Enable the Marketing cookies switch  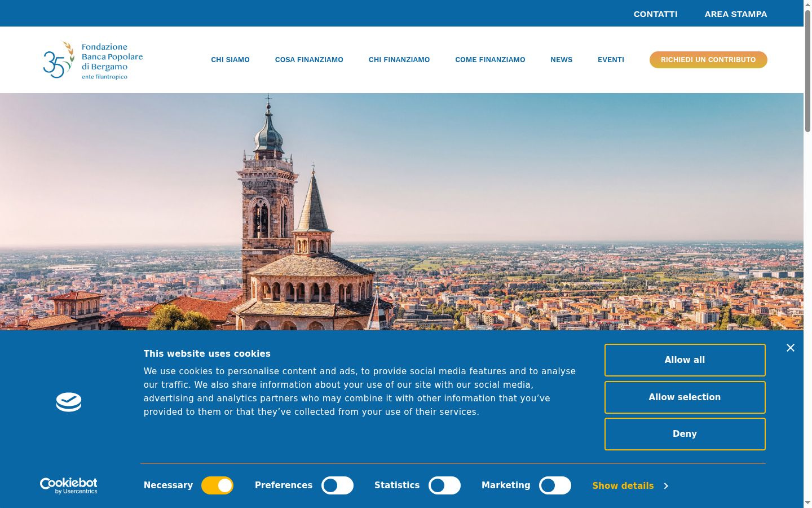click(555, 485)
